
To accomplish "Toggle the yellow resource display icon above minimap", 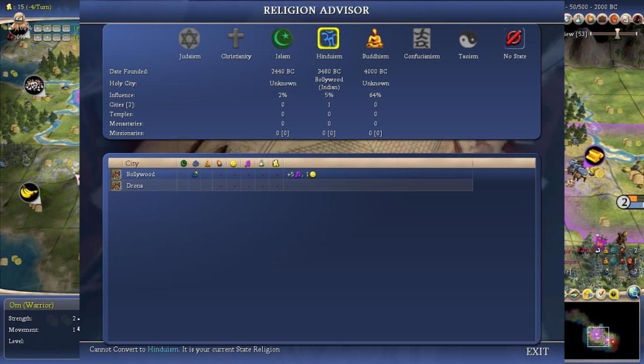I will (x=588, y=294).
